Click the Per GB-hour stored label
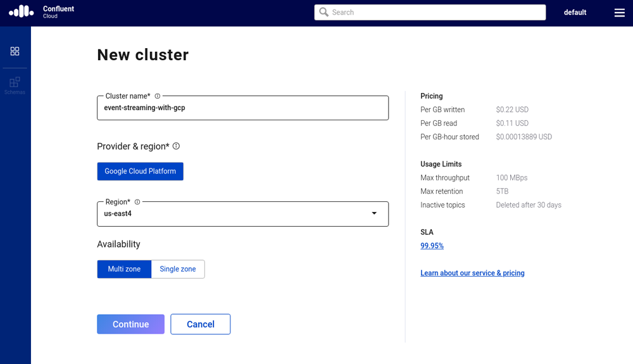 coord(449,137)
